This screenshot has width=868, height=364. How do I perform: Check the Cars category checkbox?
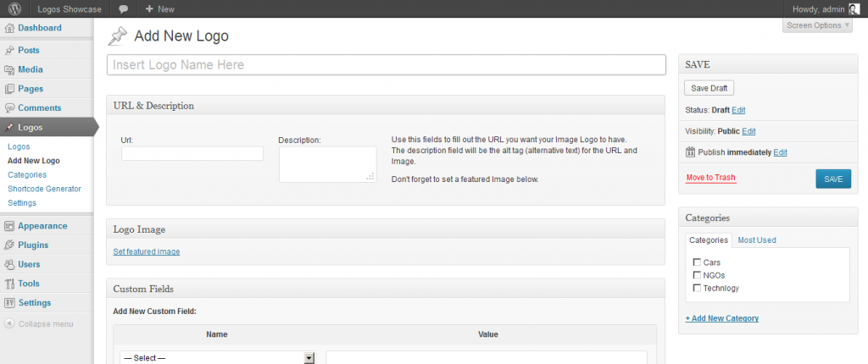[697, 262]
